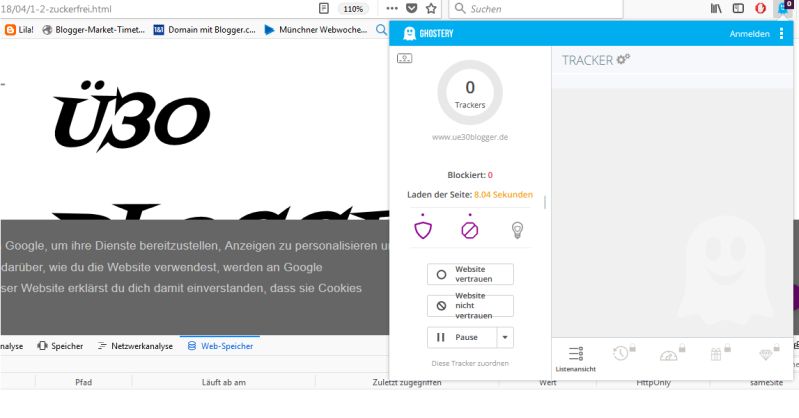Toggle Enhanced Ad Blocking icon

point(469,228)
